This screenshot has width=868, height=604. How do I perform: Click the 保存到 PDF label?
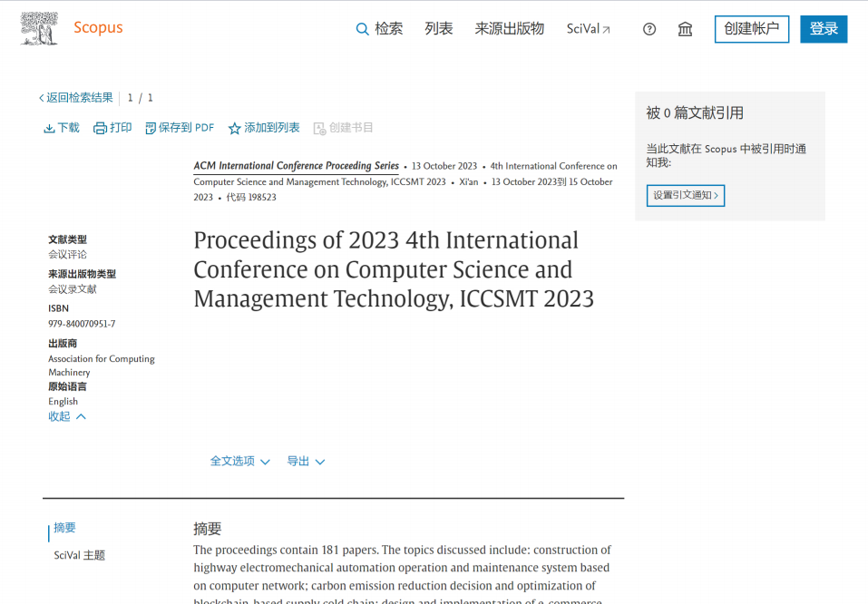[186, 128]
